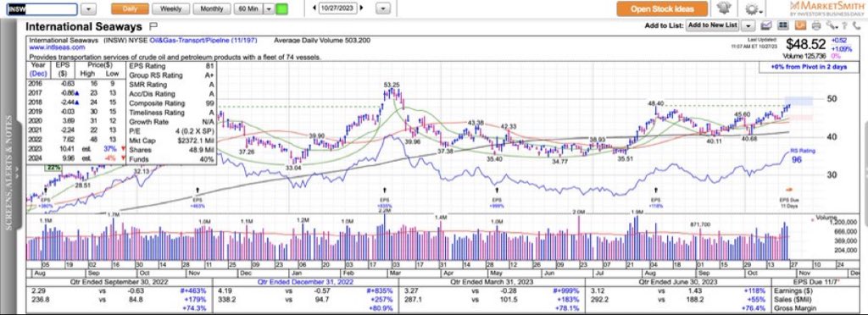Image resolution: width=868 pixels, height=315 pixels.
Task: Click the grid layout icon
Action: [x=782, y=25]
